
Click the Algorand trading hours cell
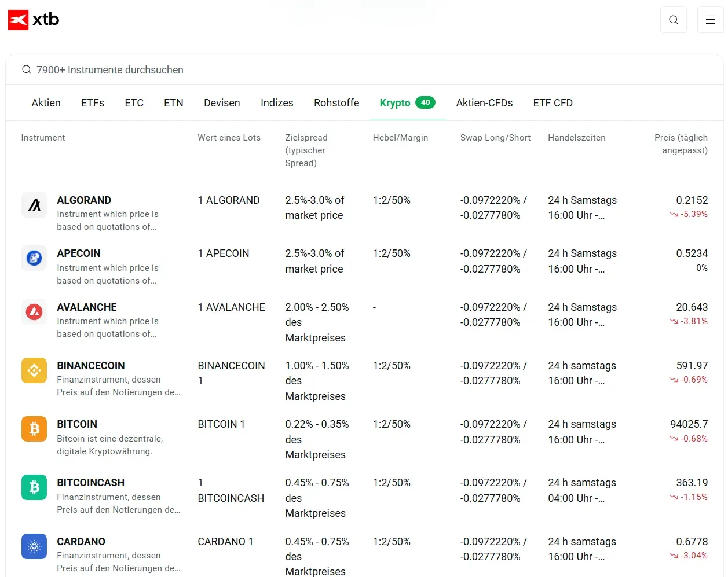582,208
